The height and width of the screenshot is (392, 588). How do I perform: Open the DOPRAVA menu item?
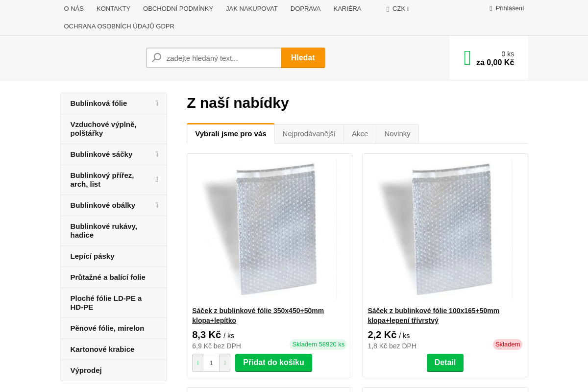pos(305,8)
